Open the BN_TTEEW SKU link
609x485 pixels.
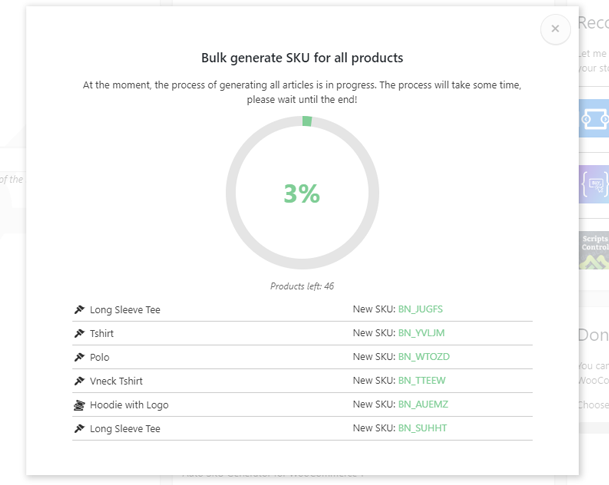click(422, 381)
